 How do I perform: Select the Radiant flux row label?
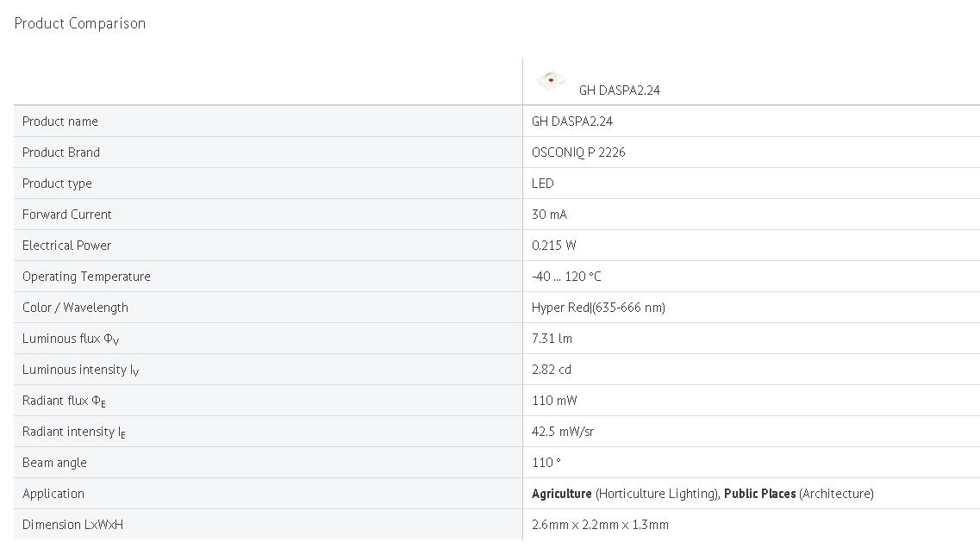tap(64, 401)
